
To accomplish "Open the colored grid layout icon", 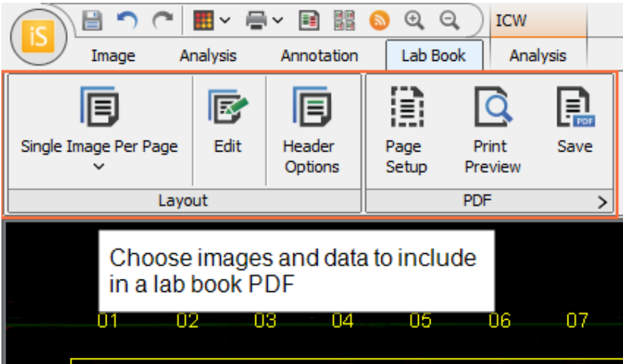I will point(204,20).
